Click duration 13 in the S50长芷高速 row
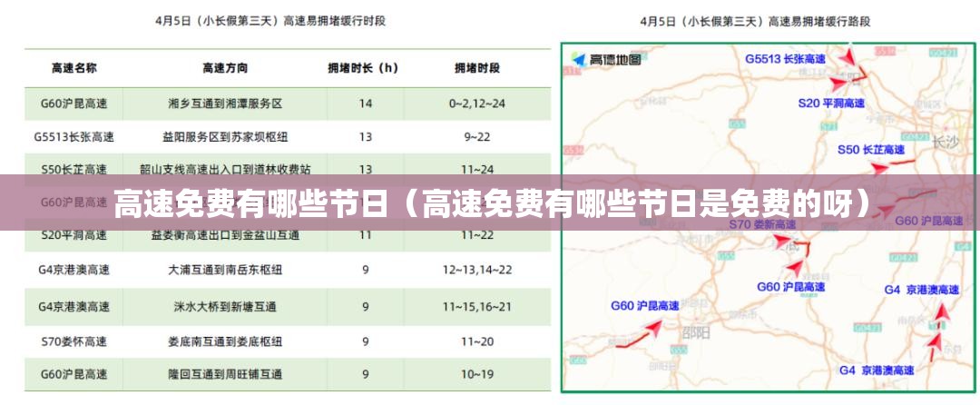 (366, 169)
